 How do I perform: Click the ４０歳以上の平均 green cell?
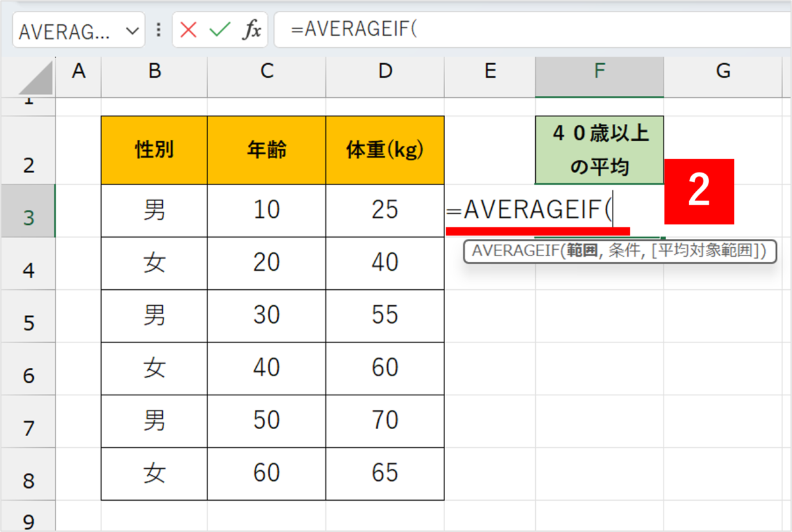point(599,151)
